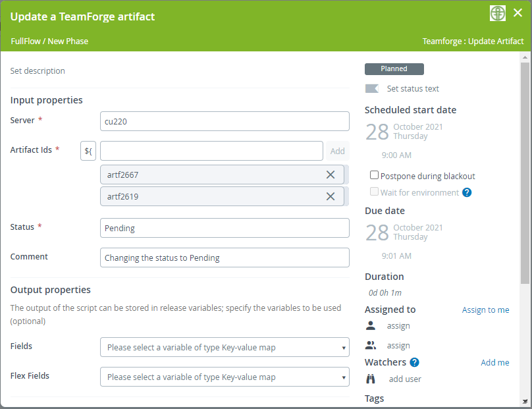This screenshot has height=409, width=532.
Task: Toggle variable mode button for Artifact Ids
Action: 88,151
